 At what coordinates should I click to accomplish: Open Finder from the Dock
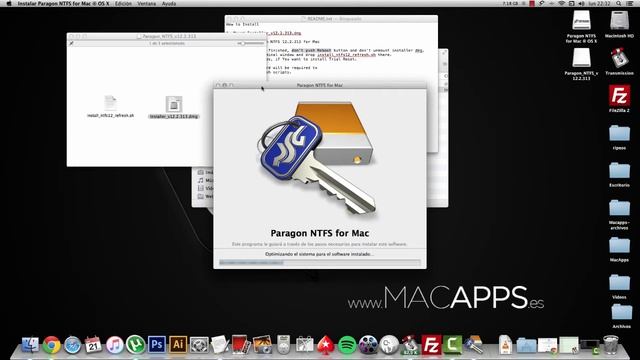click(30, 345)
